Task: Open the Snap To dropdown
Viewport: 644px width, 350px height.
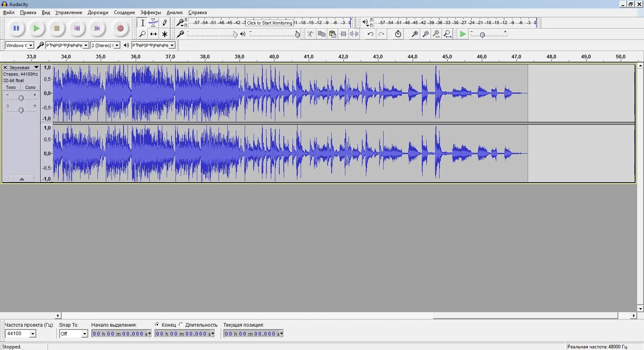Action: click(84, 334)
